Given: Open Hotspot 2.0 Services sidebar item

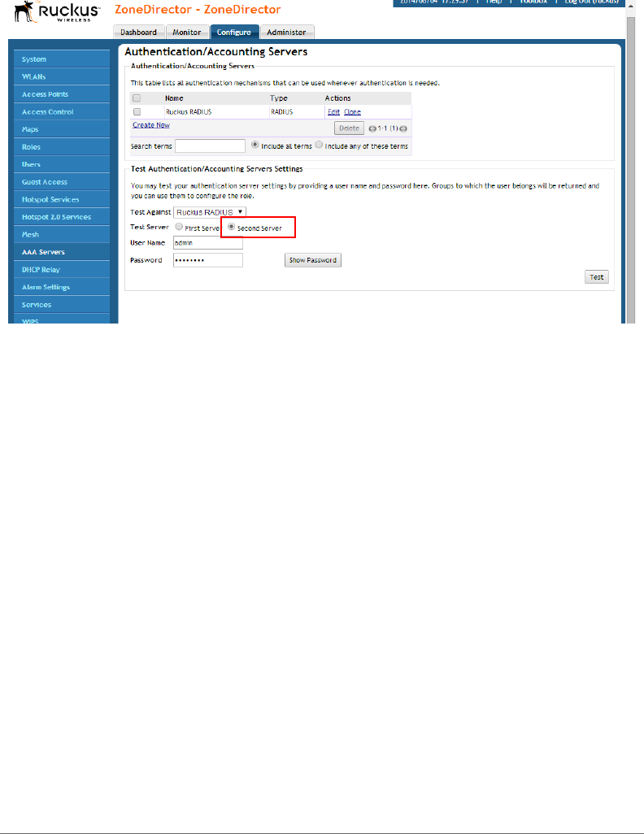Looking at the screenshot, I should point(62,217).
